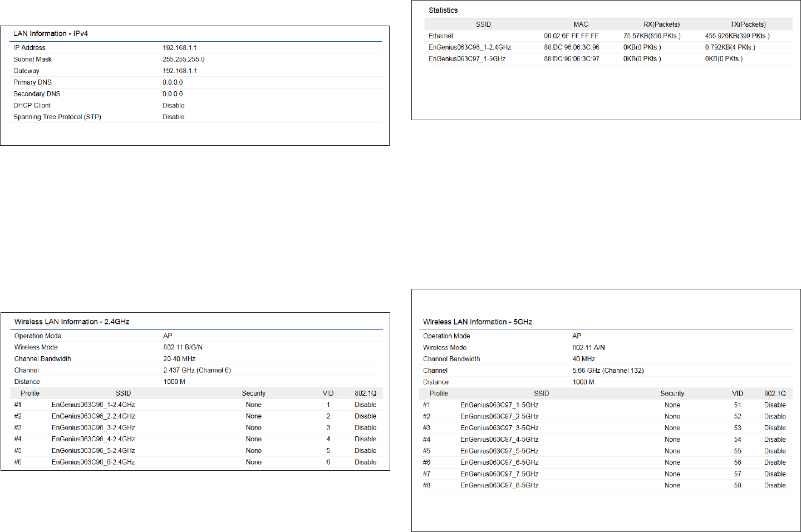Click profile "#6" in the 2.4GHz table
The width and height of the screenshot is (801, 532).
click(x=18, y=462)
